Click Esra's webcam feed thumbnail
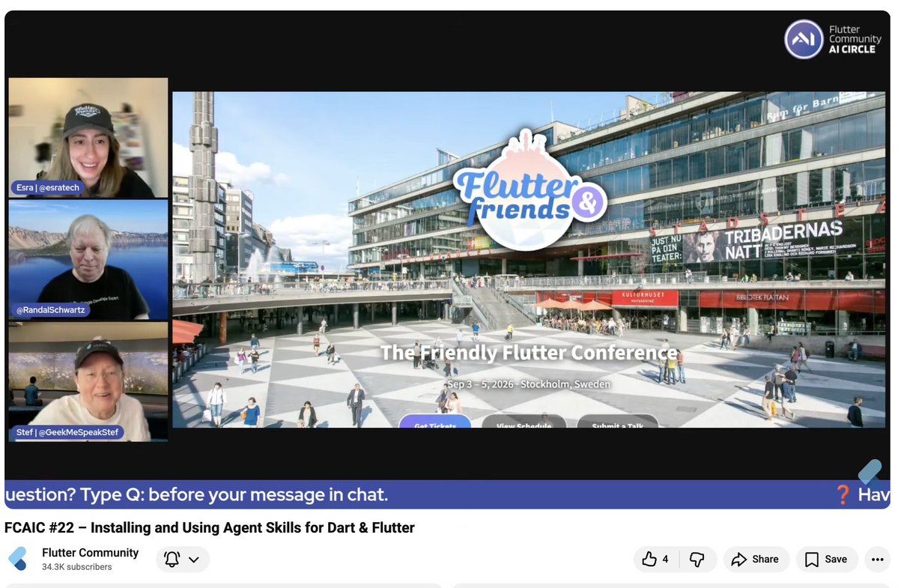 point(88,138)
